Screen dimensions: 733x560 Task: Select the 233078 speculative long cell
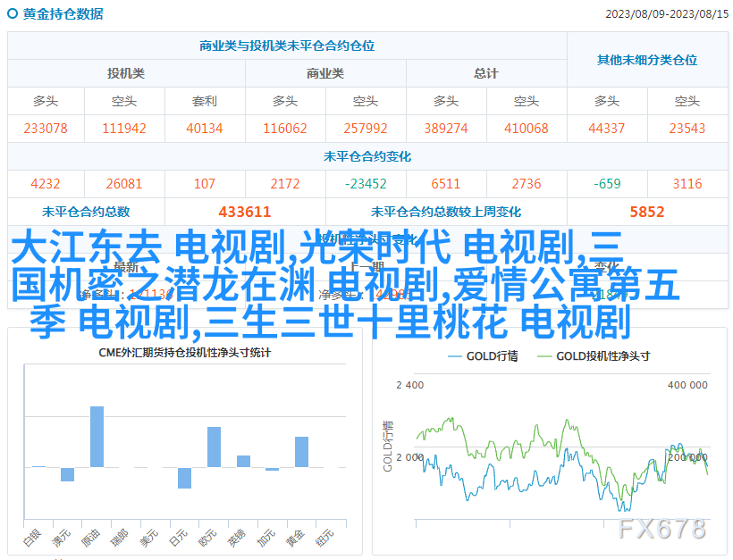(46, 129)
